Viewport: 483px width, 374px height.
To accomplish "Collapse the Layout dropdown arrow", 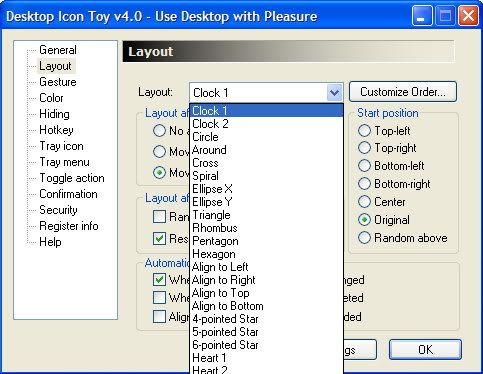I will [x=334, y=92].
